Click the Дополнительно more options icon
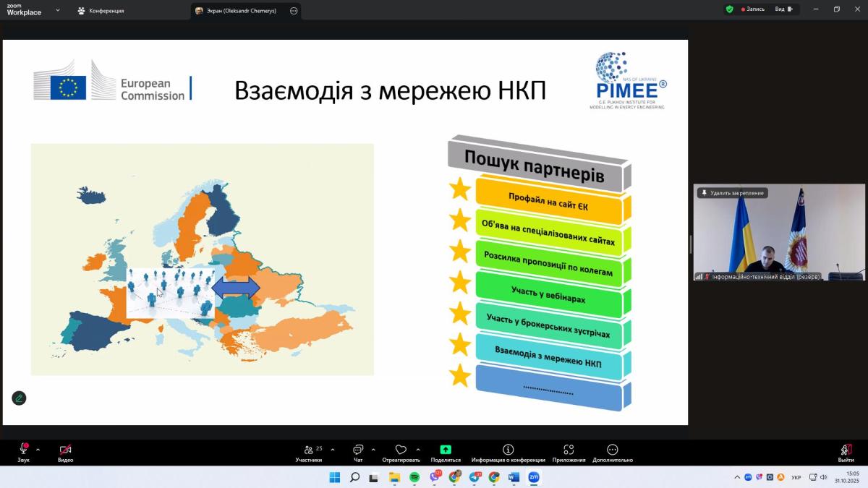Screen dimensions: 868x488 point(613,453)
